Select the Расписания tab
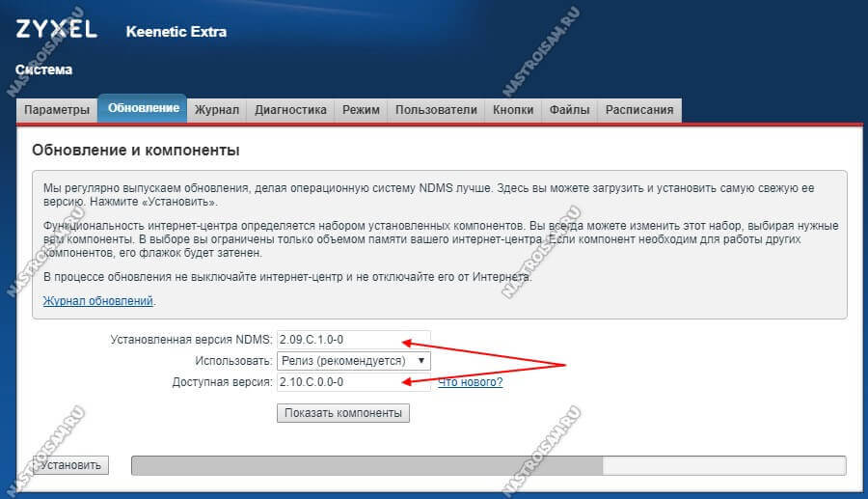Viewport: 868px width, 499px height. [x=639, y=110]
